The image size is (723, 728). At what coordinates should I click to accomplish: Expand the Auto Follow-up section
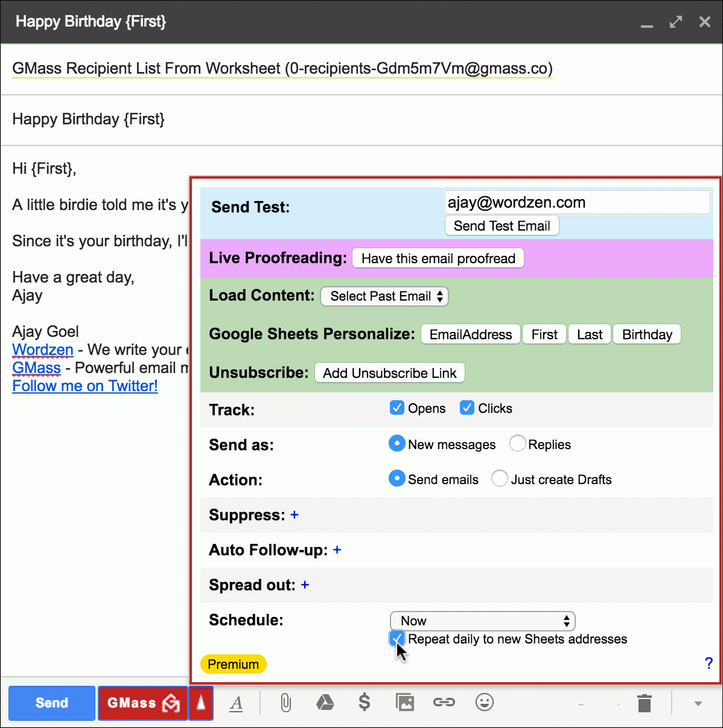pyautogui.click(x=337, y=550)
